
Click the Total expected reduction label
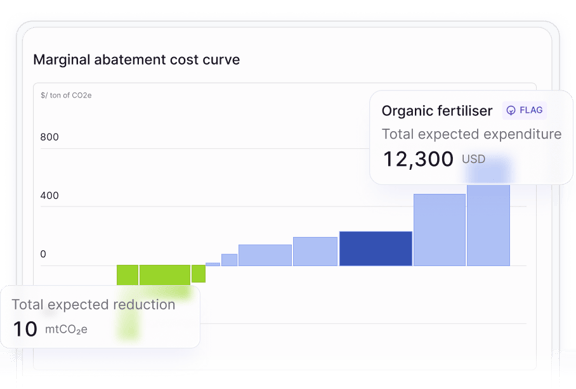93,305
